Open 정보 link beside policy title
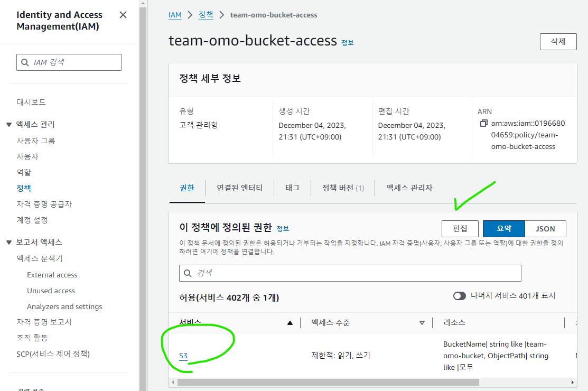The height and width of the screenshot is (391, 588). coord(347,43)
